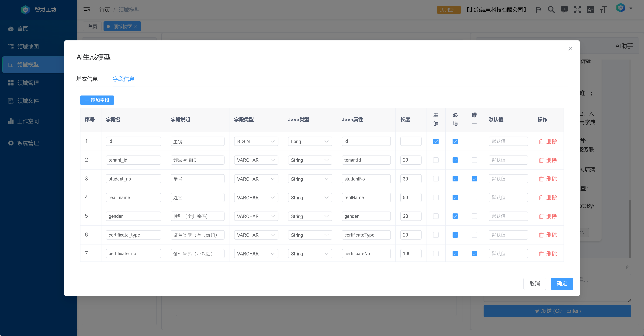Click the language translation icon
The image size is (644, 336).
click(590, 10)
